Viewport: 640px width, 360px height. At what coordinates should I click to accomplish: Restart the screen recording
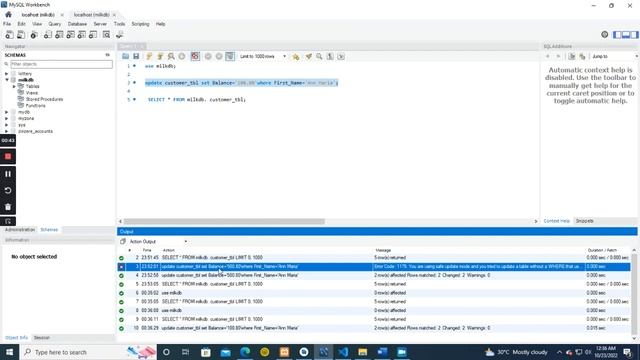(8, 191)
